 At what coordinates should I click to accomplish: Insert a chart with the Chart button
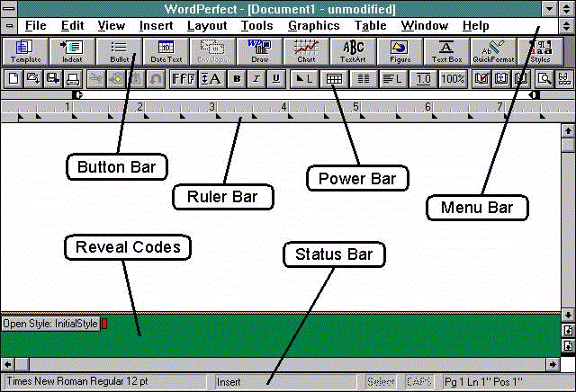[x=306, y=51]
